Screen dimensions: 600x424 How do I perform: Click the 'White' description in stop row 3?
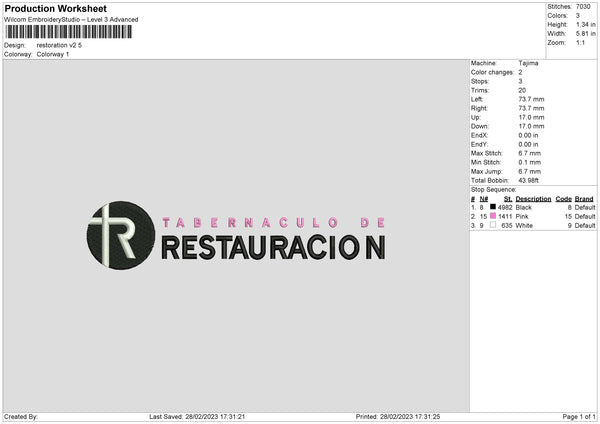coord(524,226)
